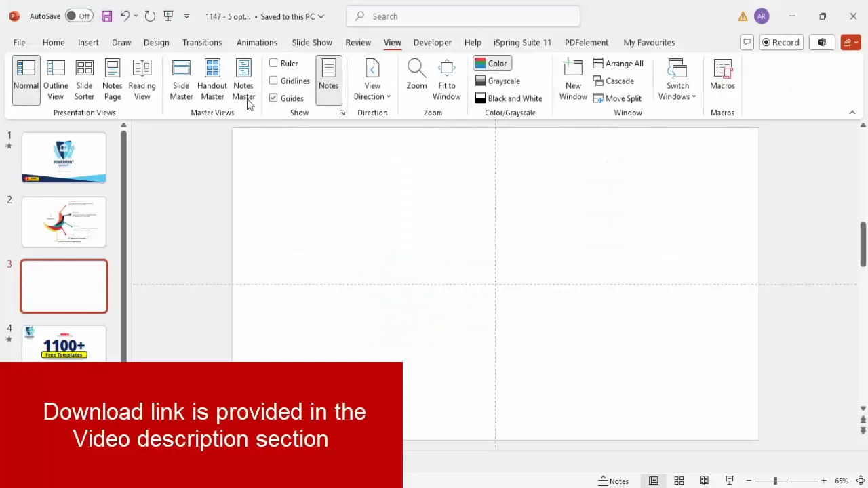Select Black and White display mode
Viewport: 868px width, 488px height.
[509, 98]
